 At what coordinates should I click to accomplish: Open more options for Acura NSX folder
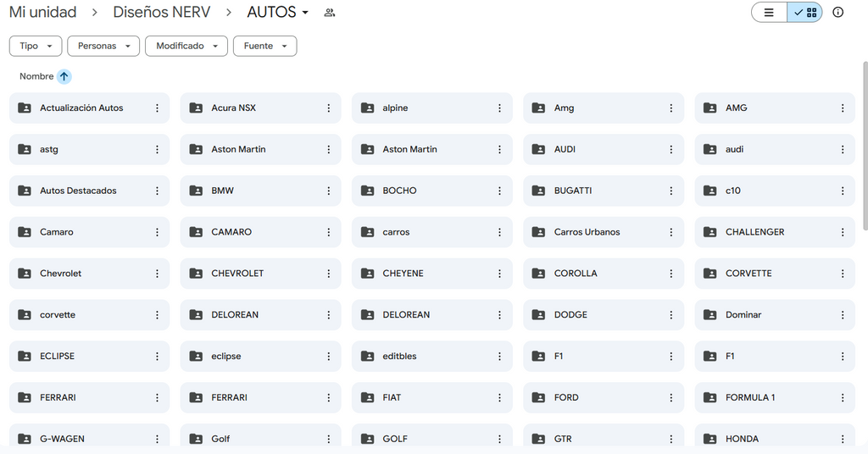tap(329, 108)
